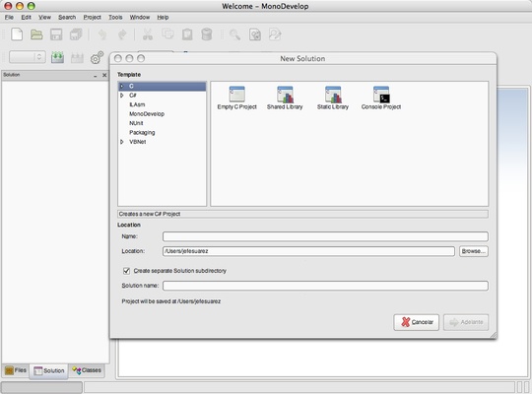Expand the VBNet template category
Viewport: 532px width, 394px height.
(x=122, y=142)
